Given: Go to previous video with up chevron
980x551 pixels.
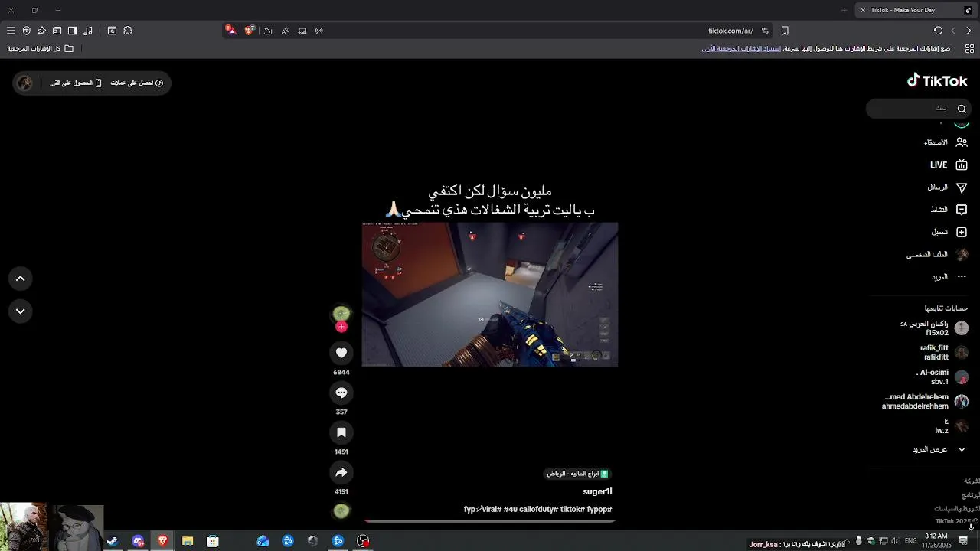Looking at the screenshot, I should tap(21, 279).
